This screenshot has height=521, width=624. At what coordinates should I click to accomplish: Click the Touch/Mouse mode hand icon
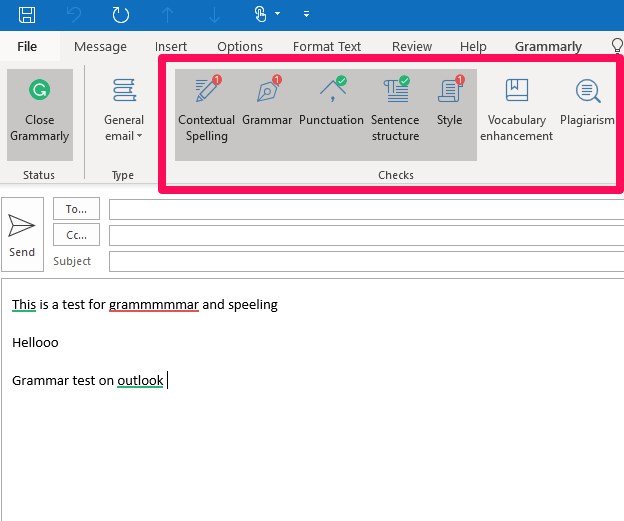[260, 14]
